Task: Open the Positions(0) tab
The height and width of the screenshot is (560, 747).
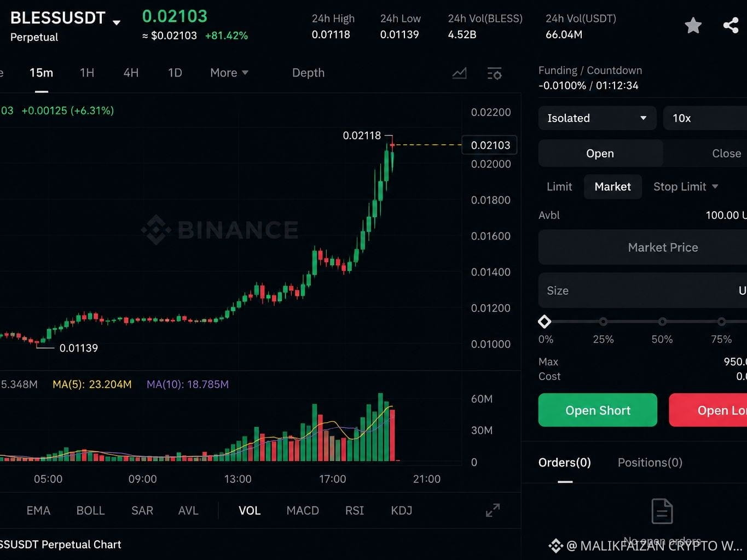Action: (x=650, y=463)
